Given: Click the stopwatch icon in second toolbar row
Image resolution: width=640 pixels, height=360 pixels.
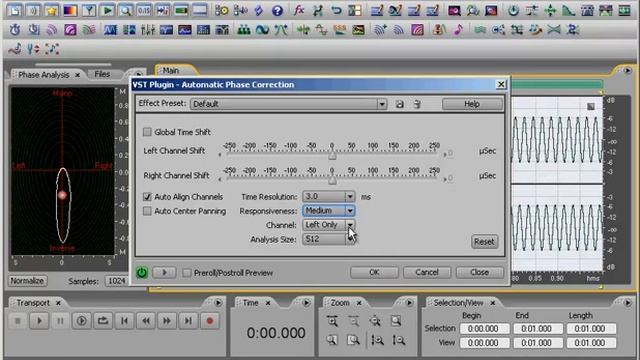Looking at the screenshot, I should coord(15,29).
